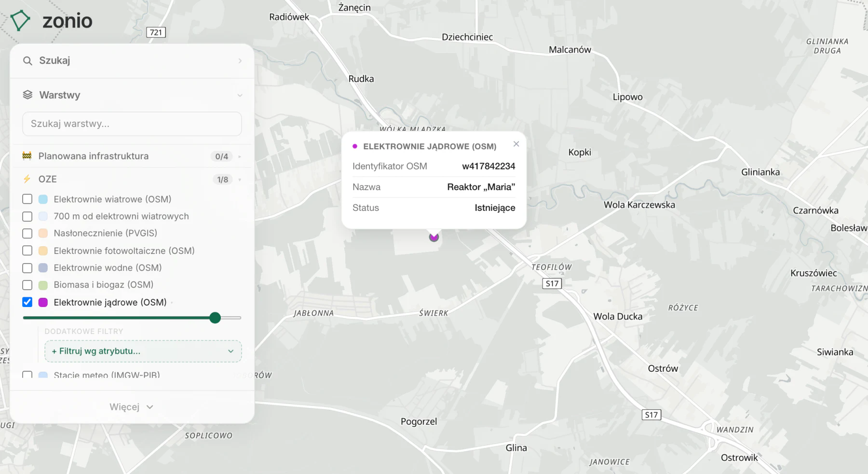The width and height of the screenshot is (868, 474).
Task: Expand Planowana infrastruktura group arrow
Action: click(240, 156)
